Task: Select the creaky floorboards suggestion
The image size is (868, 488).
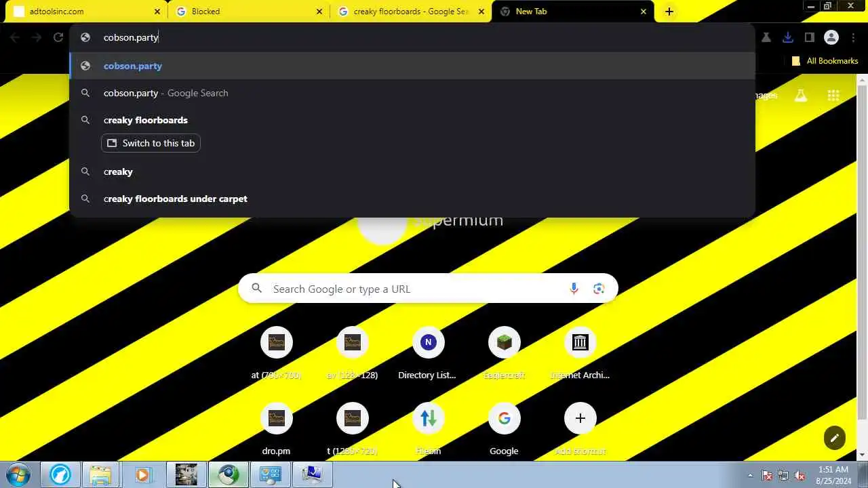Action: click(x=412, y=120)
